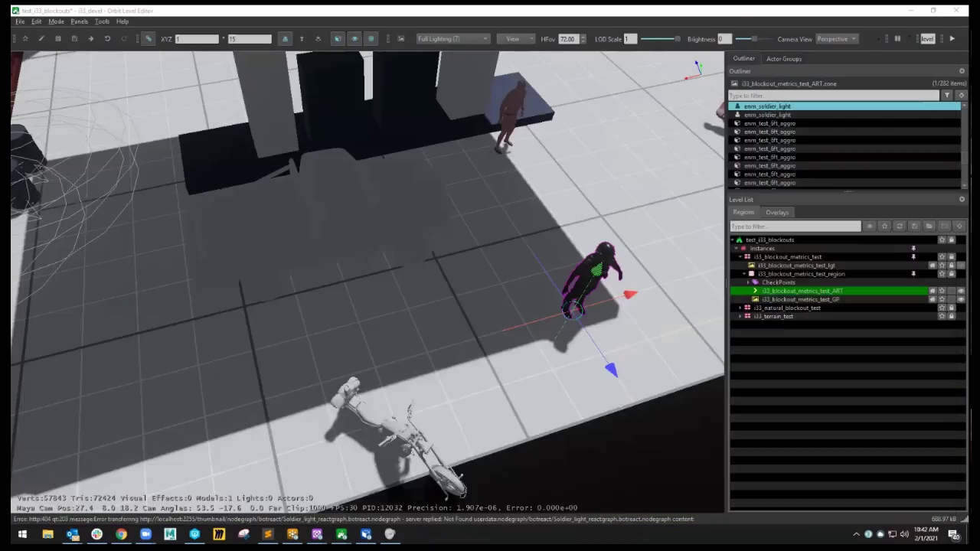
Task: Click the star icon in the top toolbar
Action: click(25, 39)
